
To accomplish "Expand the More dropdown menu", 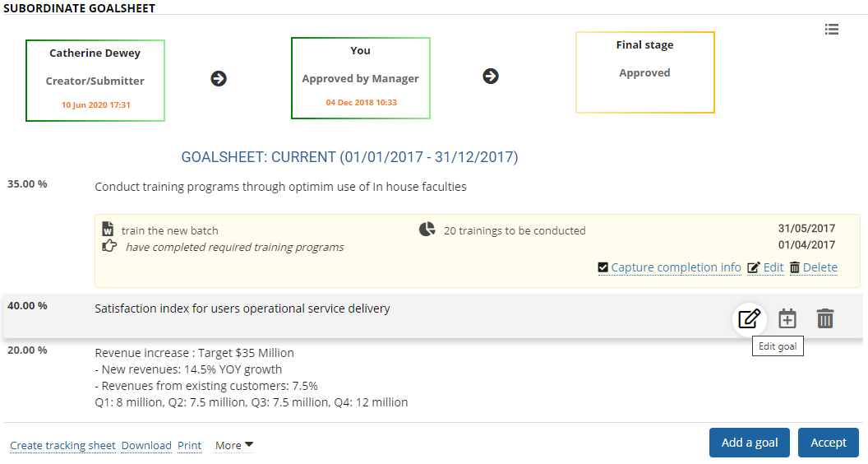I will tap(234, 445).
